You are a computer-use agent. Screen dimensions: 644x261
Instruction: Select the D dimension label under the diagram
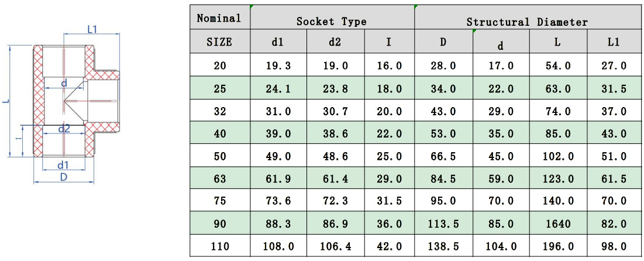(x=63, y=177)
